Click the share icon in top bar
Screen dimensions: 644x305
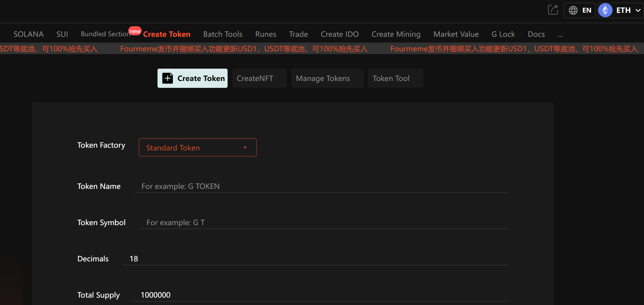coord(553,10)
